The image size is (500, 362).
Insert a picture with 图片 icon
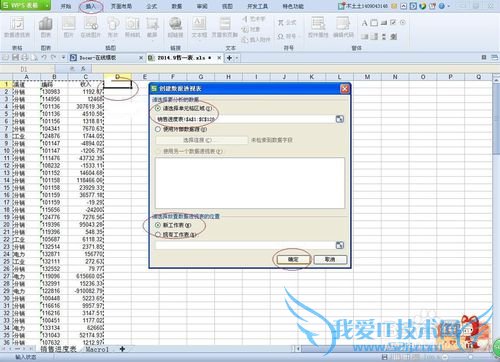click(69, 27)
